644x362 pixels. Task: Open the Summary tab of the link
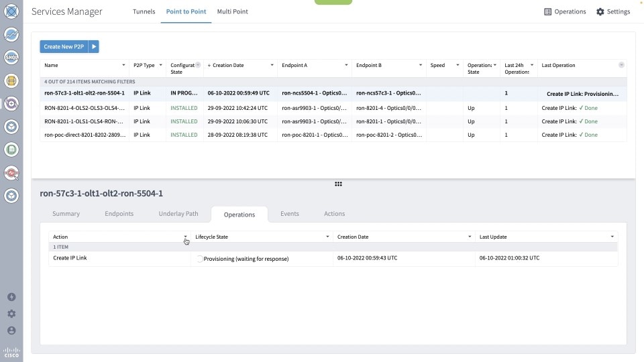click(66, 213)
